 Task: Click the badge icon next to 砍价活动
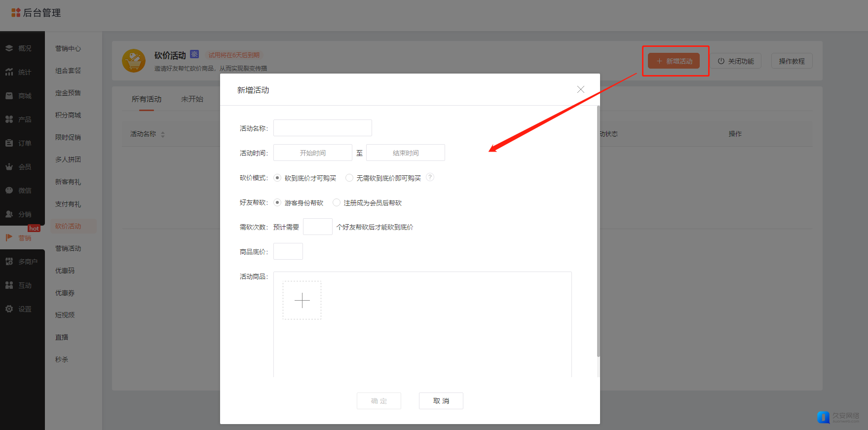(194, 54)
